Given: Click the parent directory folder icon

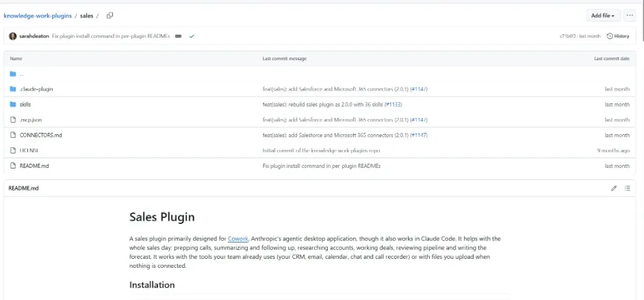Looking at the screenshot, I should coord(13,74).
